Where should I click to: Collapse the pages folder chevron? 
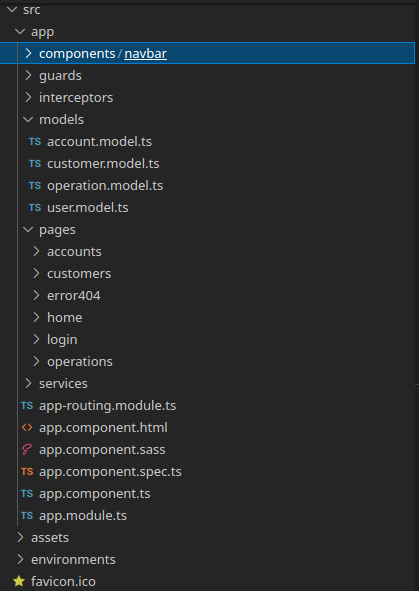28,230
